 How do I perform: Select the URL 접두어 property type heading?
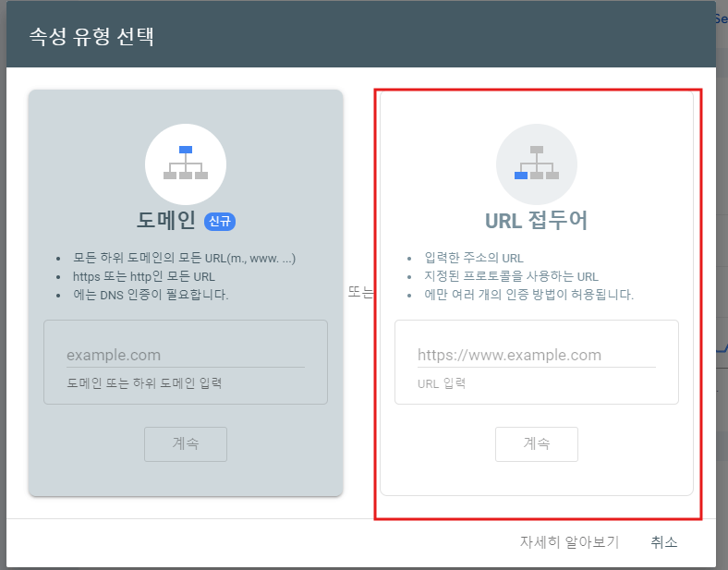pyautogui.click(x=536, y=221)
